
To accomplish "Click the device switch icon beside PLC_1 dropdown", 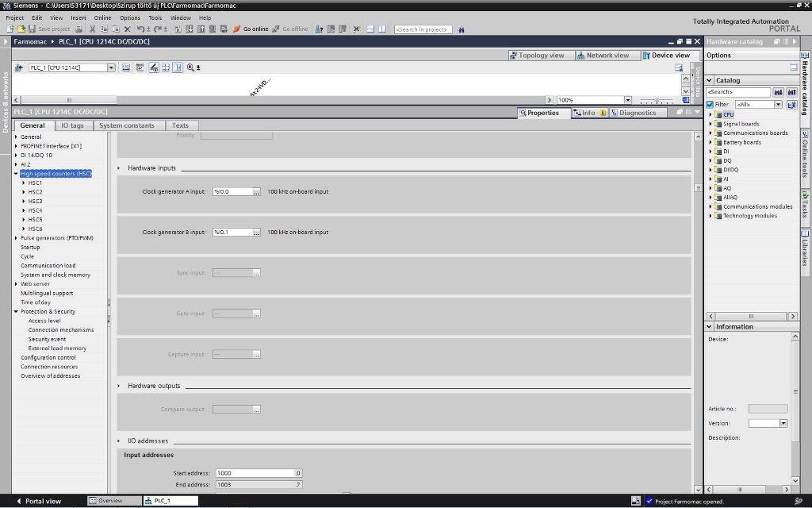I will coord(19,67).
